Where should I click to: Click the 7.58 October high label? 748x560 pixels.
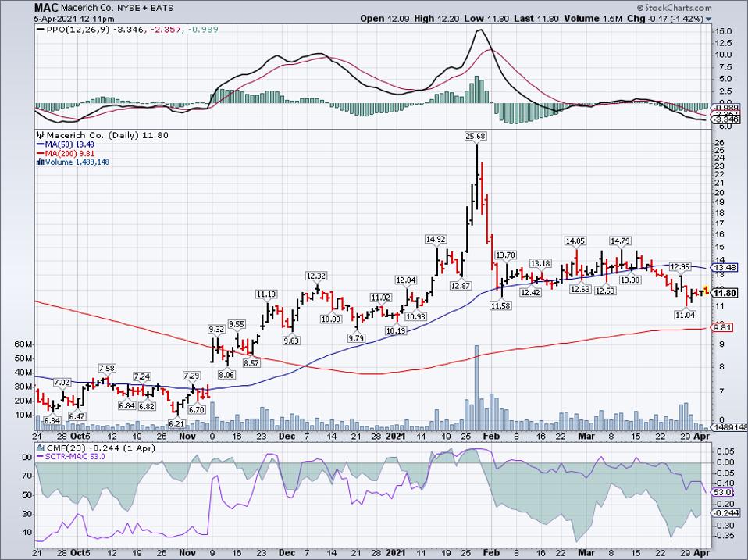[107, 368]
